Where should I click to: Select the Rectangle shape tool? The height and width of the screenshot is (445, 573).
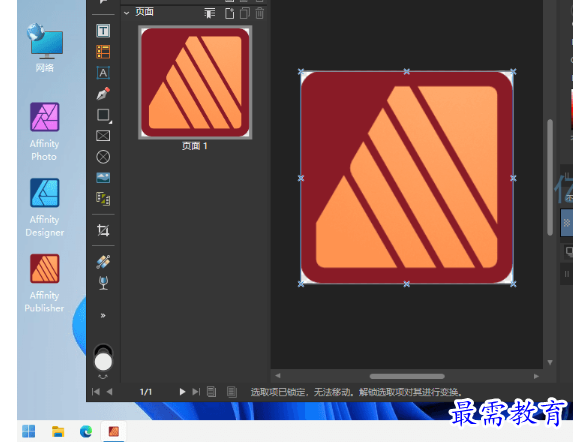(x=103, y=115)
